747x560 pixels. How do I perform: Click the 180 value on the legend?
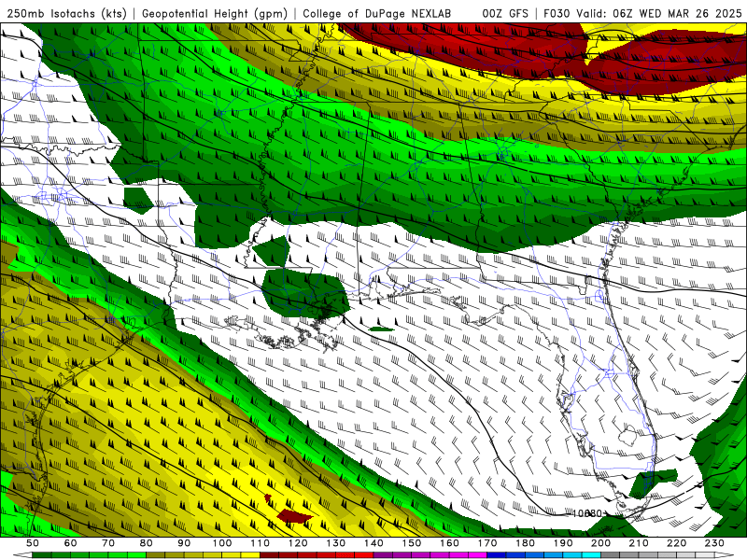525,543
